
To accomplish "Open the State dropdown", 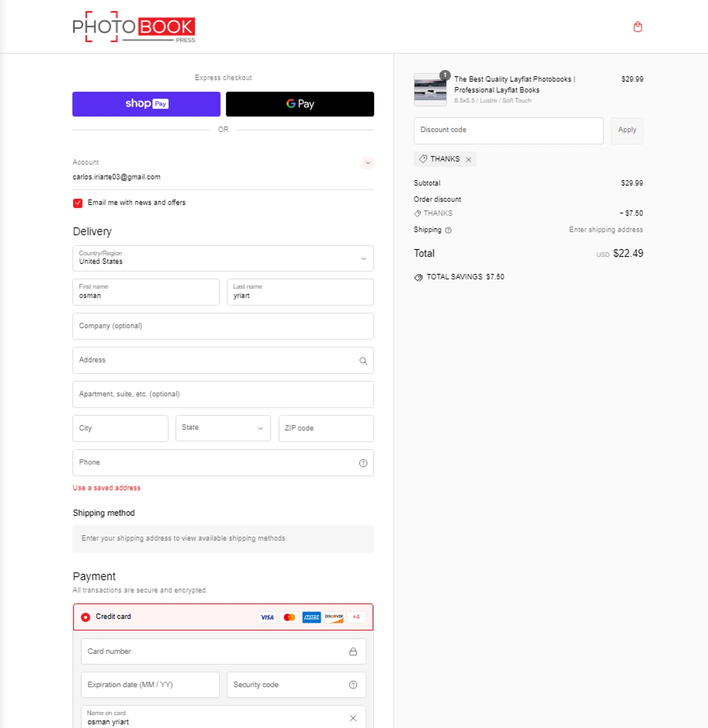I will click(x=223, y=428).
